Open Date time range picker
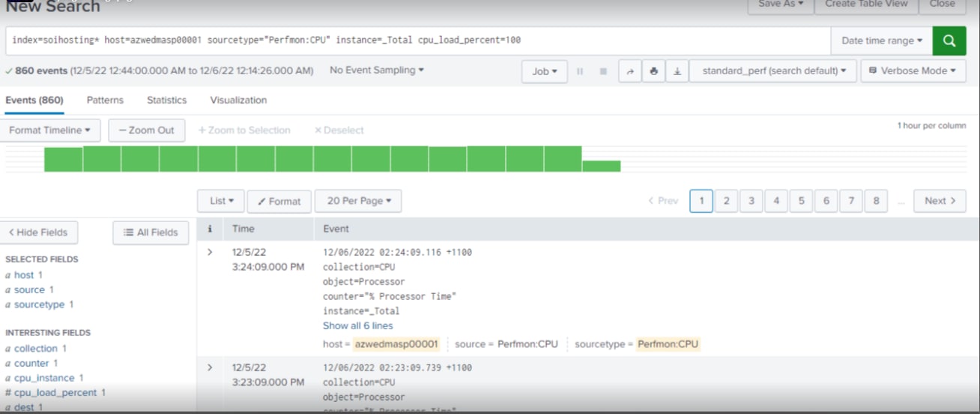This screenshot has width=980, height=414. [882, 40]
